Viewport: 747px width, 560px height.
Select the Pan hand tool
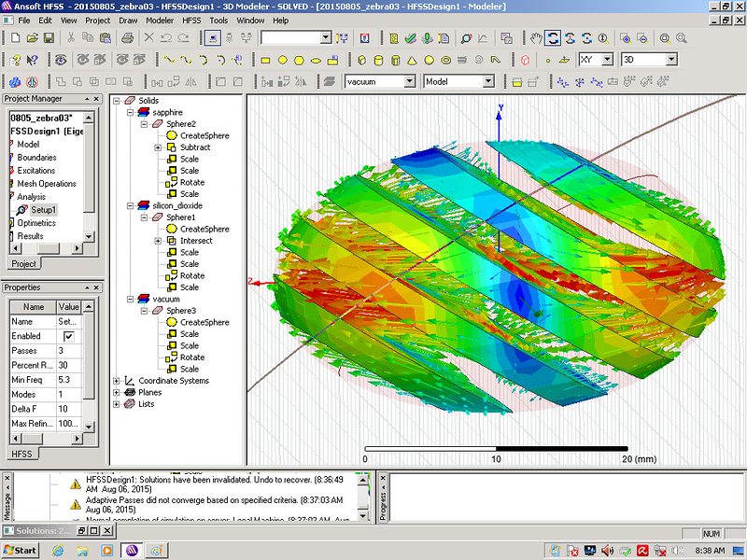click(536, 38)
